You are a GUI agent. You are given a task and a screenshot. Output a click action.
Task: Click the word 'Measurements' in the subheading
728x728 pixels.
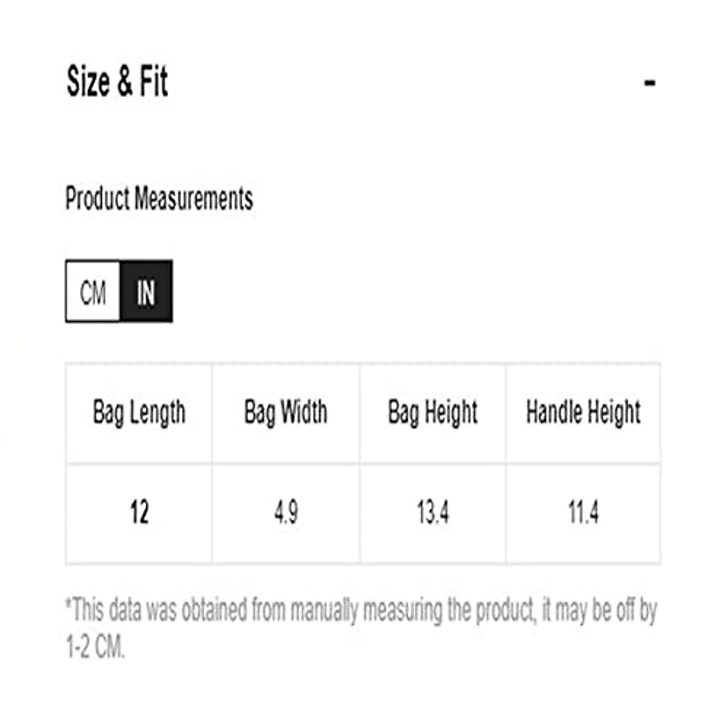pos(194,198)
